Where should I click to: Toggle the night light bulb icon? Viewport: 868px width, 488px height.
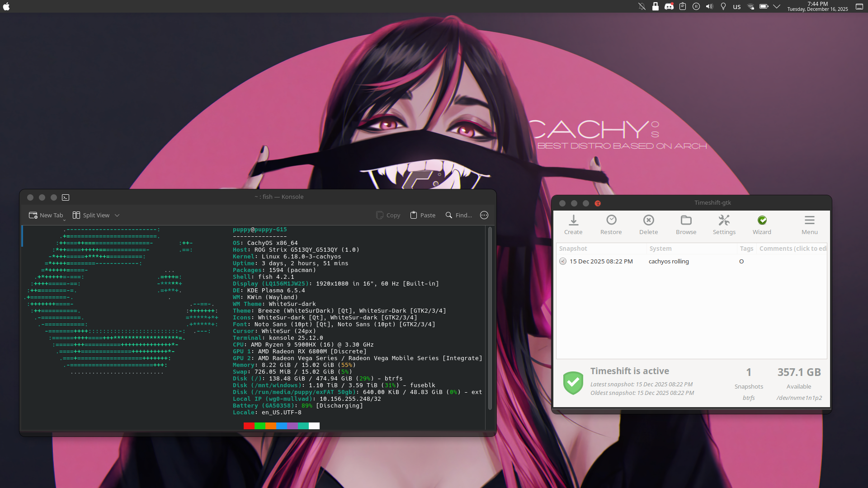click(723, 6)
